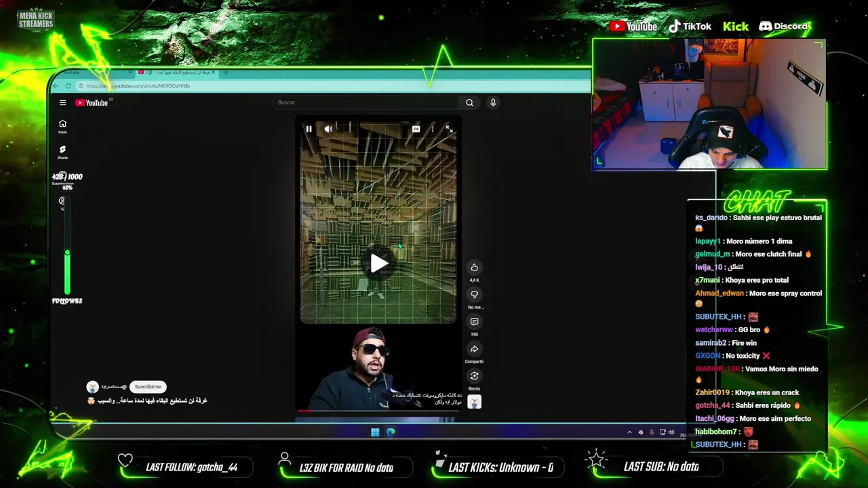Click samirab2 'Fire win' chat message
868x488 pixels.
click(x=726, y=343)
